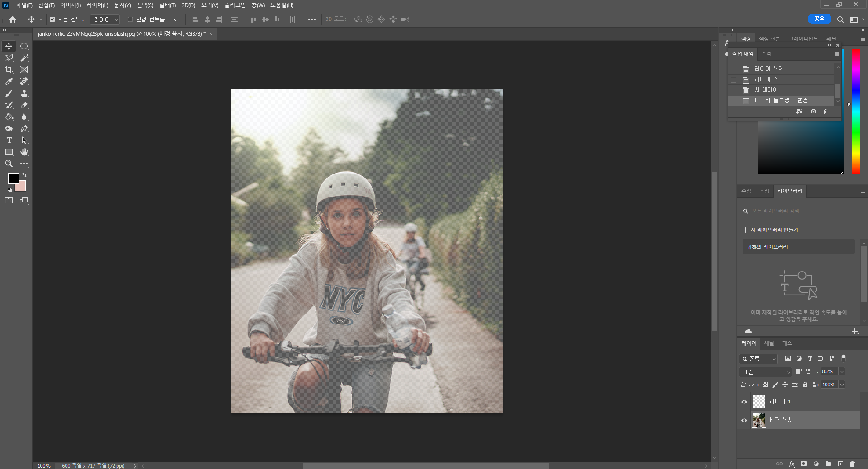Viewport: 868px width, 469px height.
Task: Open the History panel menu
Action: point(836,54)
